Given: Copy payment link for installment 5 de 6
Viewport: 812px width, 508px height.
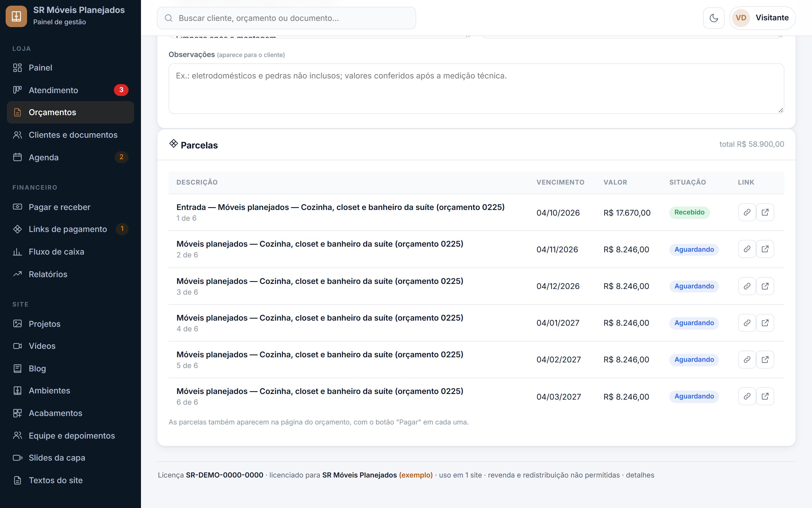Looking at the screenshot, I should [747, 360].
